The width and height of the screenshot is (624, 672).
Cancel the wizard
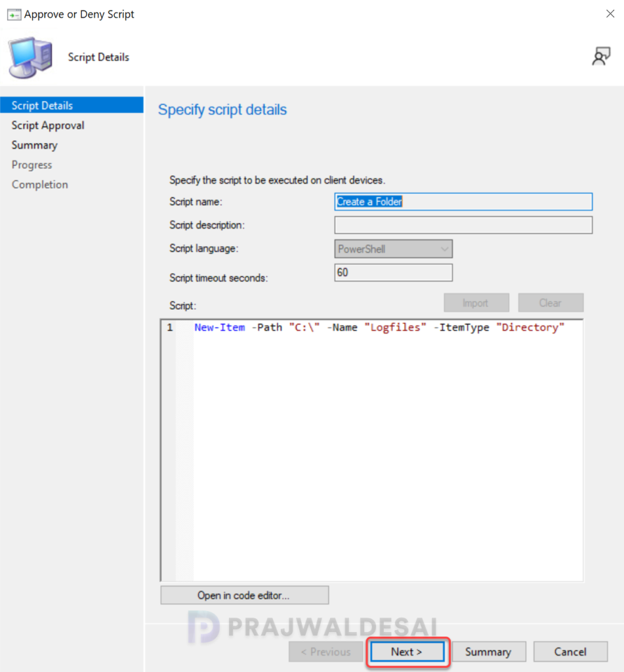pyautogui.click(x=570, y=652)
